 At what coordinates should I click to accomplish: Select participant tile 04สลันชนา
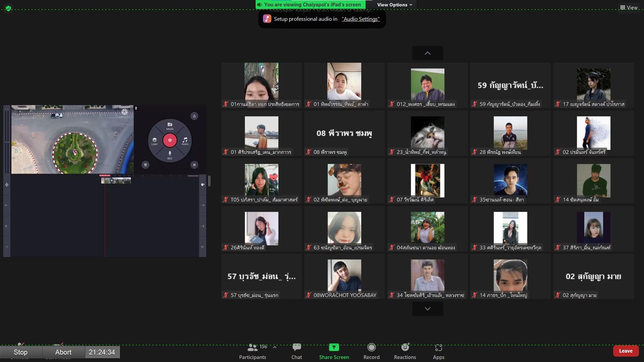(427, 229)
